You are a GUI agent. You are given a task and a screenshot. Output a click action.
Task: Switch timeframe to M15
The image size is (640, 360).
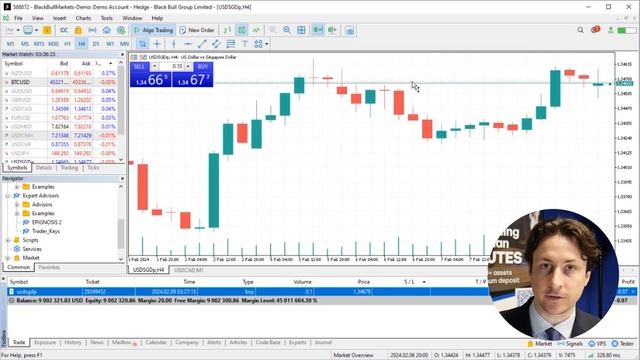coord(39,44)
